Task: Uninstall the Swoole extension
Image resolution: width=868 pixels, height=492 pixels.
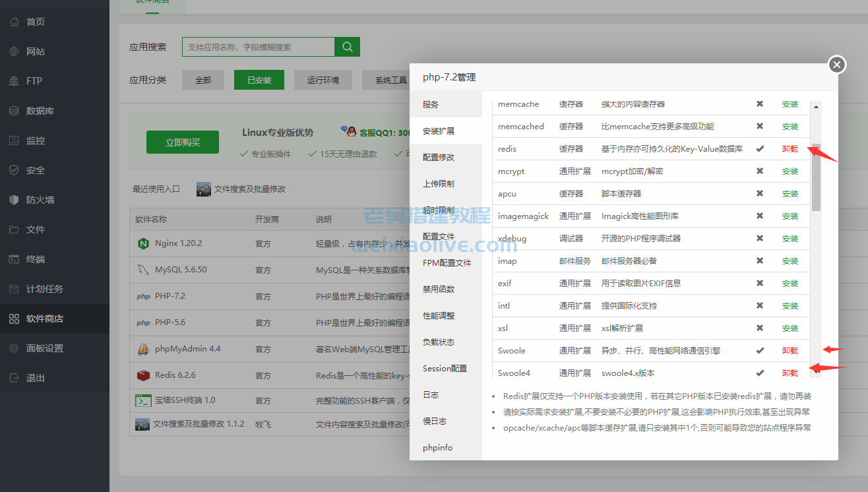Action: [790, 351]
